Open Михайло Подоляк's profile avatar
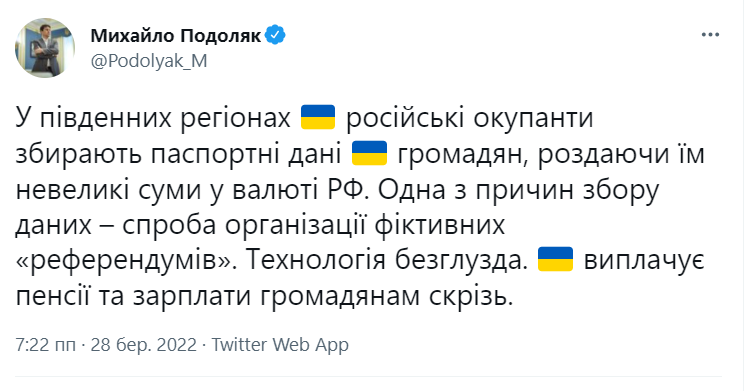Viewport: 750px width, 391px height. (x=45, y=48)
